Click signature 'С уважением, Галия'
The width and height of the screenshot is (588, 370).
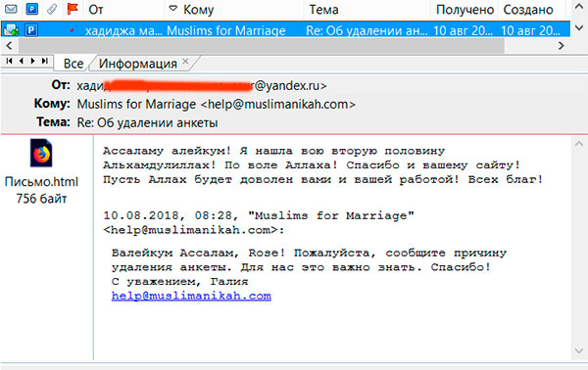point(179,282)
